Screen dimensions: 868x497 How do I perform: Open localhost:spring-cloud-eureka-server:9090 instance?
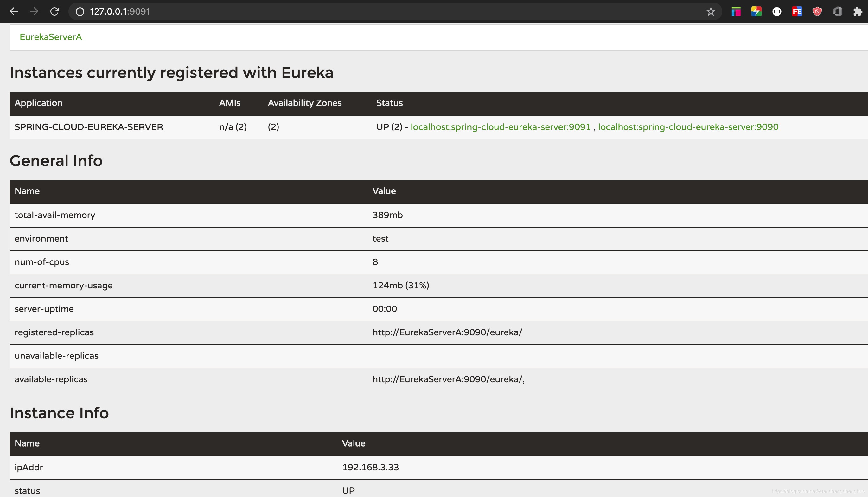pos(689,126)
